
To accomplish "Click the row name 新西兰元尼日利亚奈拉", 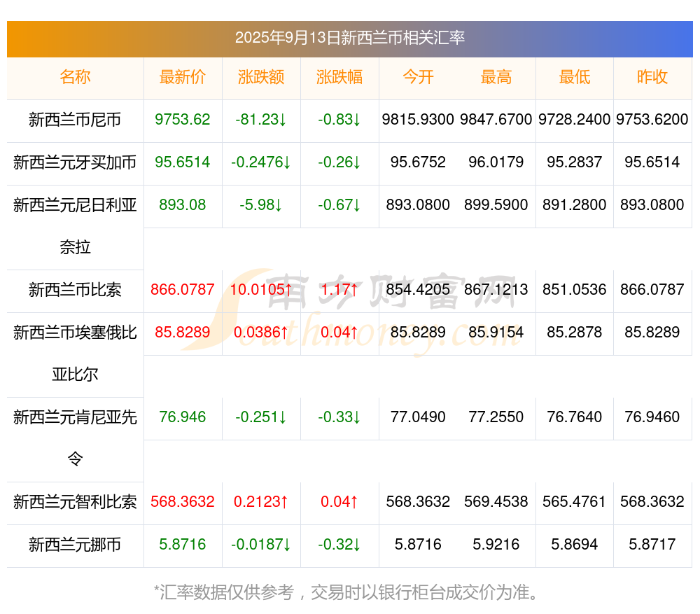I will [x=75, y=226].
